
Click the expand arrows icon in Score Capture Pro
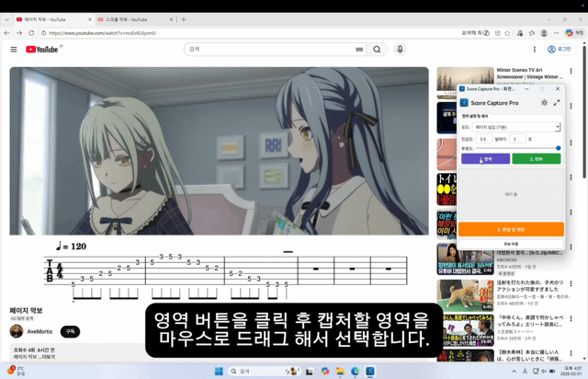coord(556,103)
